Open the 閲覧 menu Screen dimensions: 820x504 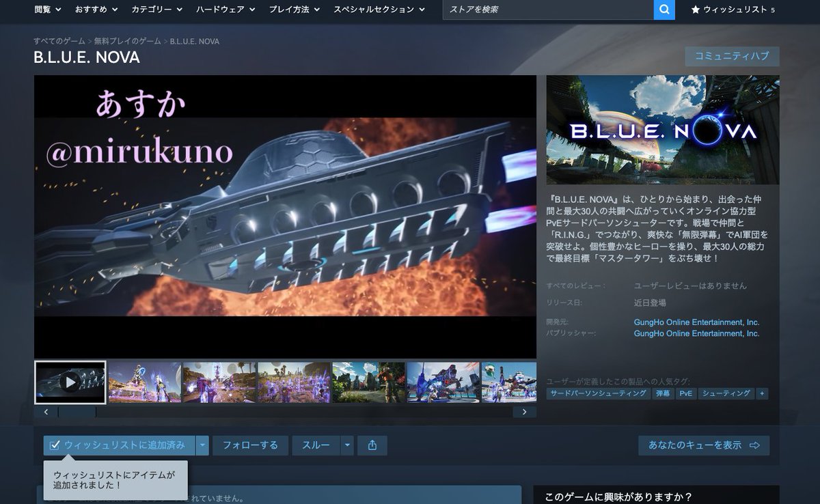pyautogui.click(x=48, y=10)
